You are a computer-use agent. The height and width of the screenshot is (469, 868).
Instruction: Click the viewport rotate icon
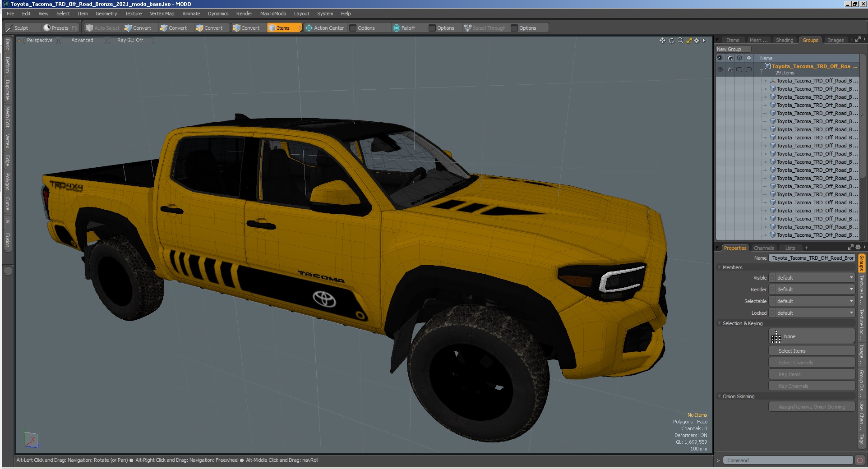coord(671,41)
